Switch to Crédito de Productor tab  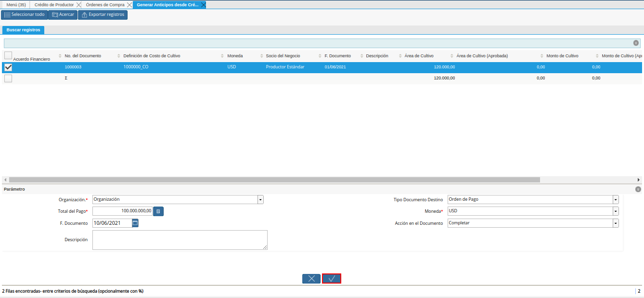(54, 5)
